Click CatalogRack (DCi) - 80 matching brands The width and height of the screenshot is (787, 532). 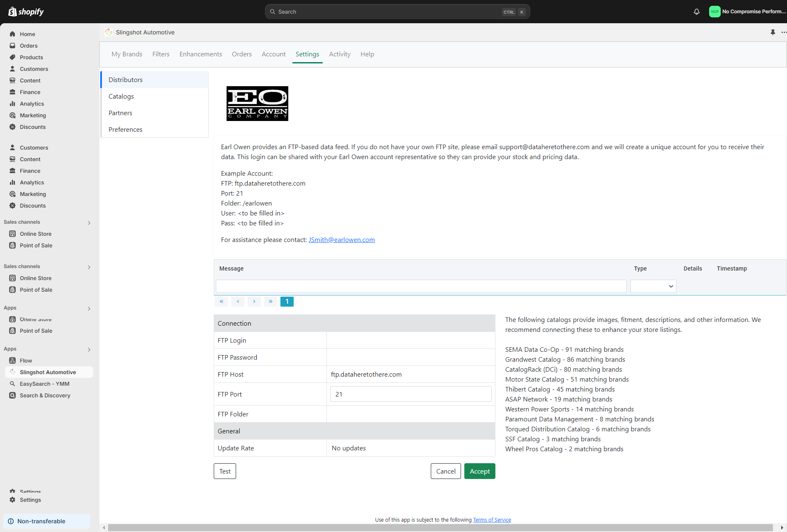(564, 369)
